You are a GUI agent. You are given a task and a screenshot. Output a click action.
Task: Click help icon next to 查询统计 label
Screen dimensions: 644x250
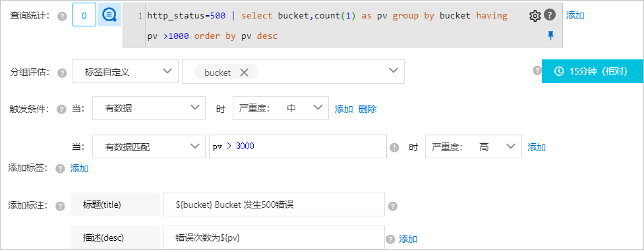pos(62,16)
